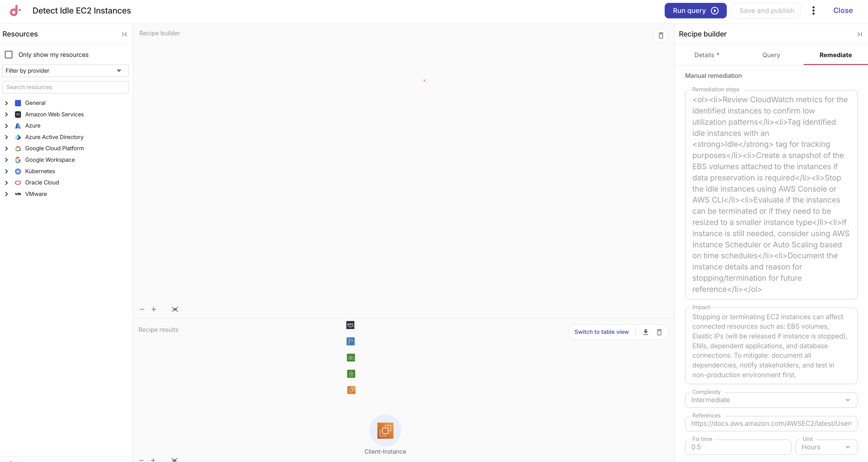Click the VMware provider icon

[18, 194]
